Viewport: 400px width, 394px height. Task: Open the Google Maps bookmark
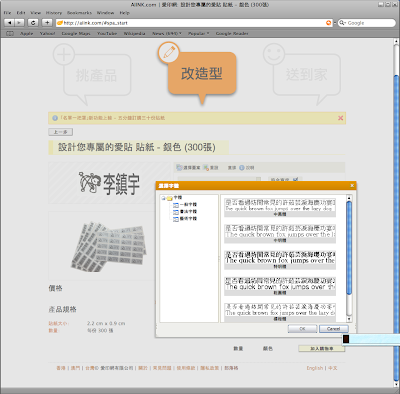click(76, 33)
